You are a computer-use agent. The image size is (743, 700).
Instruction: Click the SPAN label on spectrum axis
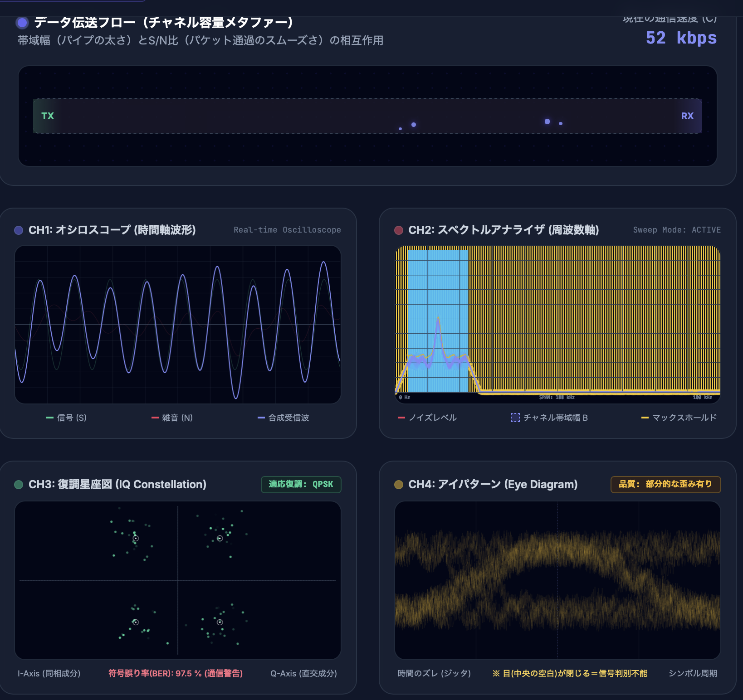(557, 397)
